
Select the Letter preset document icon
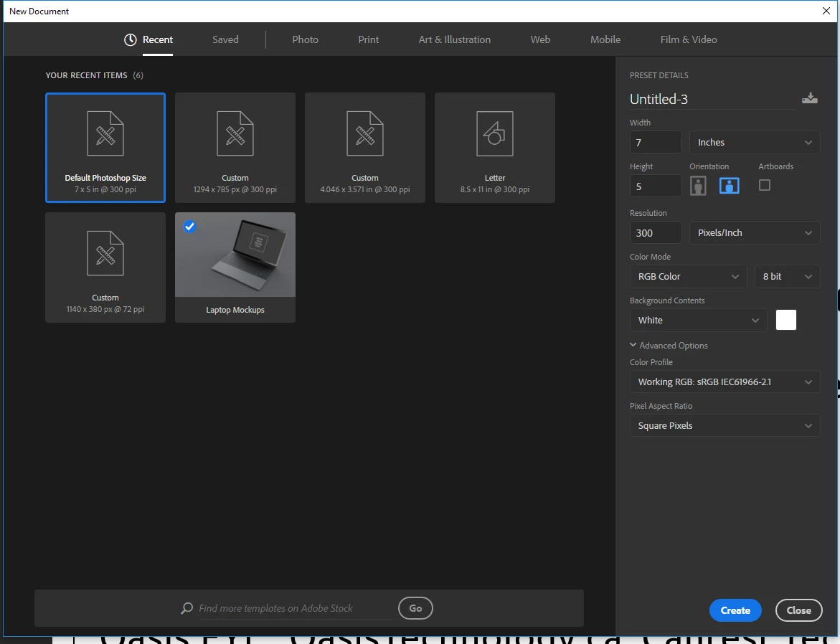495,134
